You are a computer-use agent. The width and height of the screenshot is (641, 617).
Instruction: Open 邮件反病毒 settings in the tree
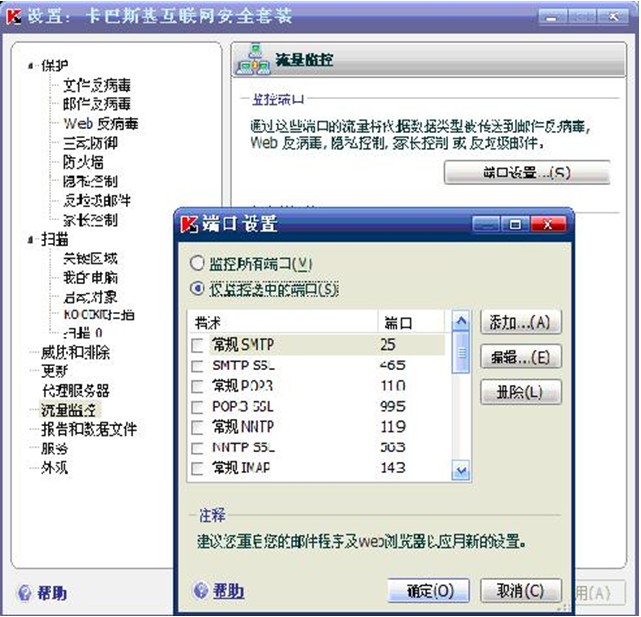pos(97,104)
